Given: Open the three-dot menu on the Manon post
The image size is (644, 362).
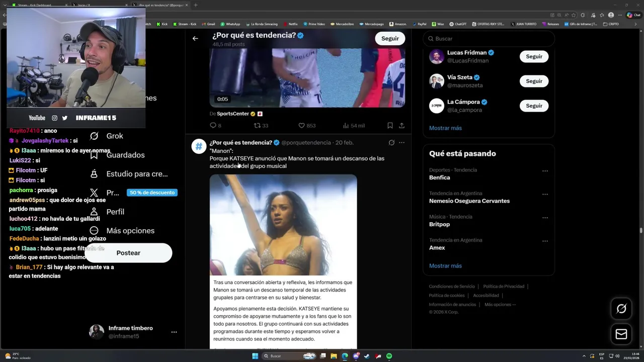Looking at the screenshot, I should pos(401,143).
